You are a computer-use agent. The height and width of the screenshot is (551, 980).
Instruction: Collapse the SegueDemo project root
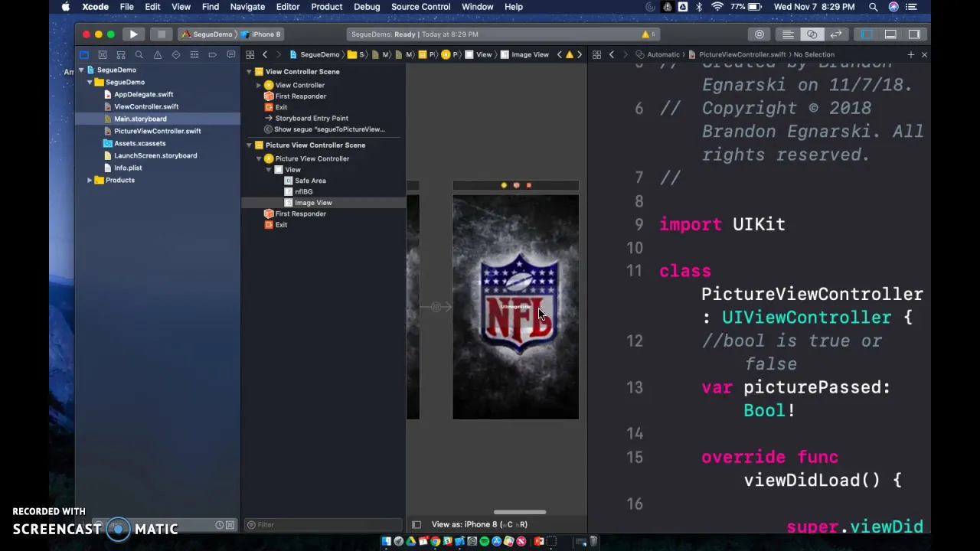pyautogui.click(x=80, y=70)
